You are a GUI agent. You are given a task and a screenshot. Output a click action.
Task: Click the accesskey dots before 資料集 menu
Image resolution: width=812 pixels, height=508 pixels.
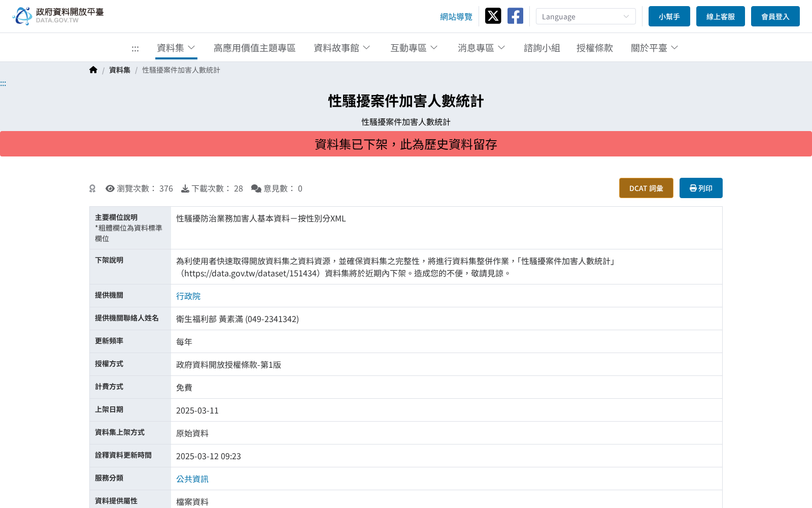point(135,49)
